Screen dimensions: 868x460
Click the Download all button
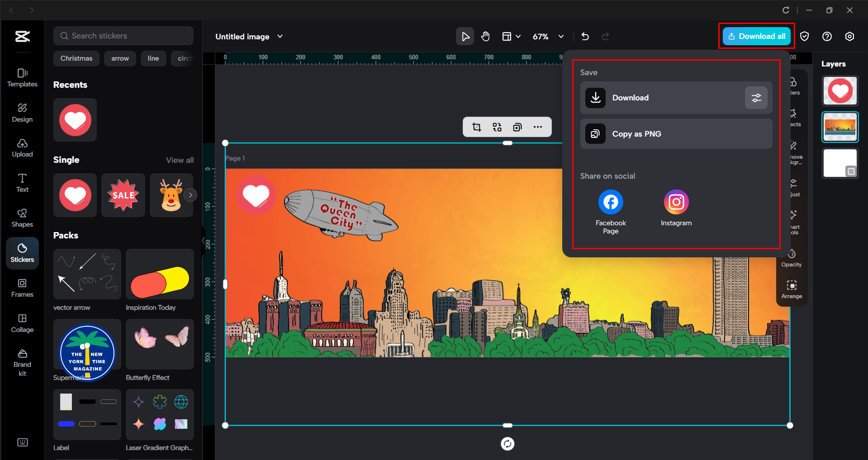coord(756,36)
